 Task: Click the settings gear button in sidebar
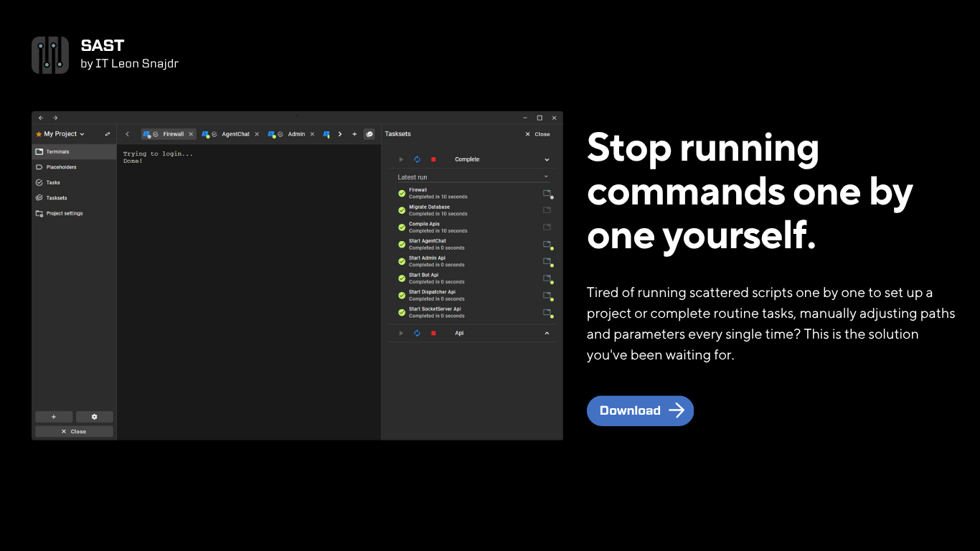click(94, 417)
